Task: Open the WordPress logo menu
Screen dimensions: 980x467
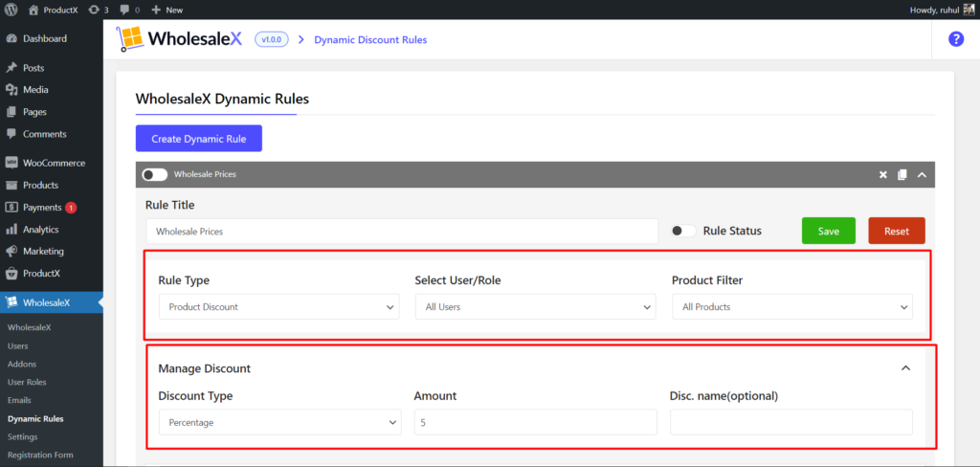Action: (x=11, y=10)
